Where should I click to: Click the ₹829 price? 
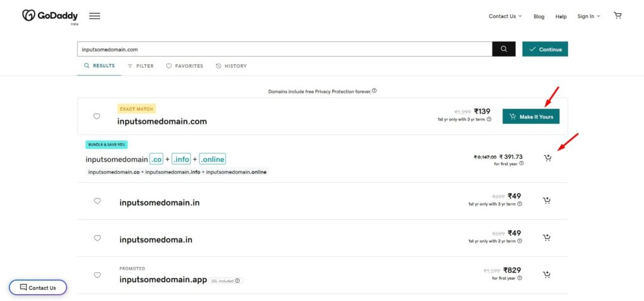pyautogui.click(x=512, y=270)
